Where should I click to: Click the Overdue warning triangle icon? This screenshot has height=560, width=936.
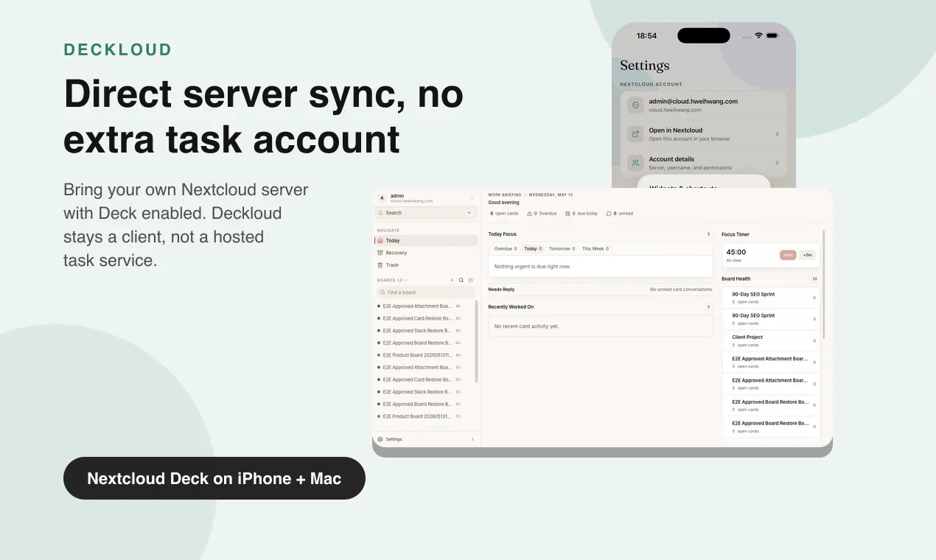pos(530,214)
